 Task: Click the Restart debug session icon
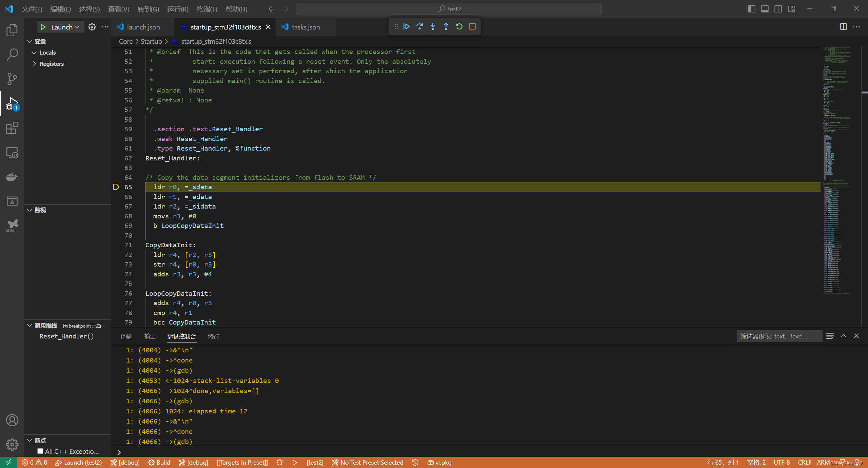pos(459,26)
